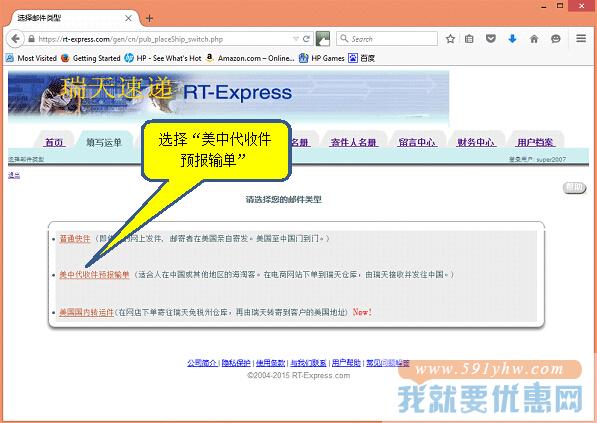Click the padlock site identity icon
The image size is (597, 423).
[32, 39]
